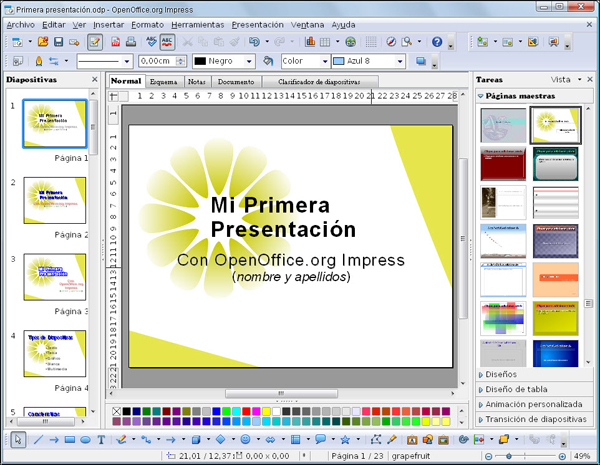
Task: Expand Transición de diapositivas section
Action: click(535, 419)
